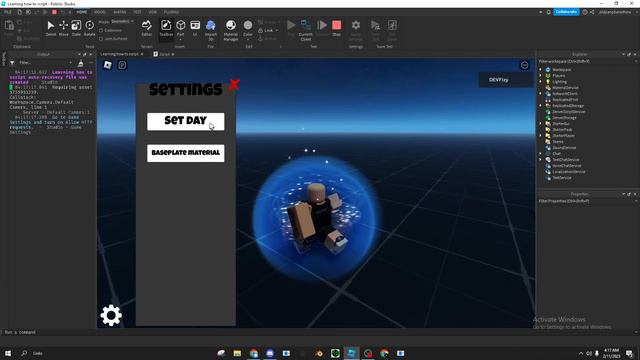Viewport: 640px width, 360px height.
Task: Expand the StarterGui node
Action: [541, 124]
